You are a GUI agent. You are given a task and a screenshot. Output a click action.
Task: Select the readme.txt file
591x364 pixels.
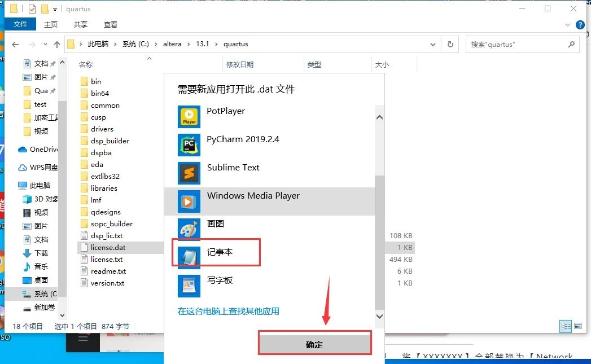(104, 271)
